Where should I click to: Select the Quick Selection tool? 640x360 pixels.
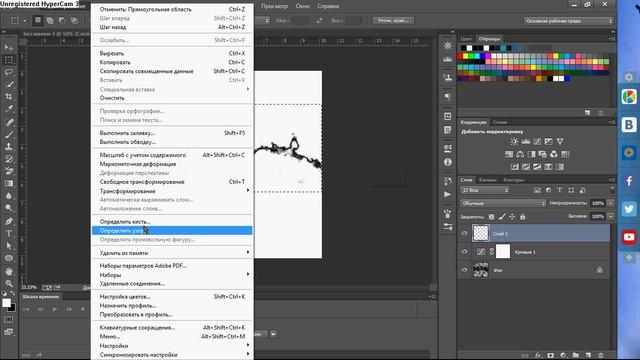coord(9,84)
